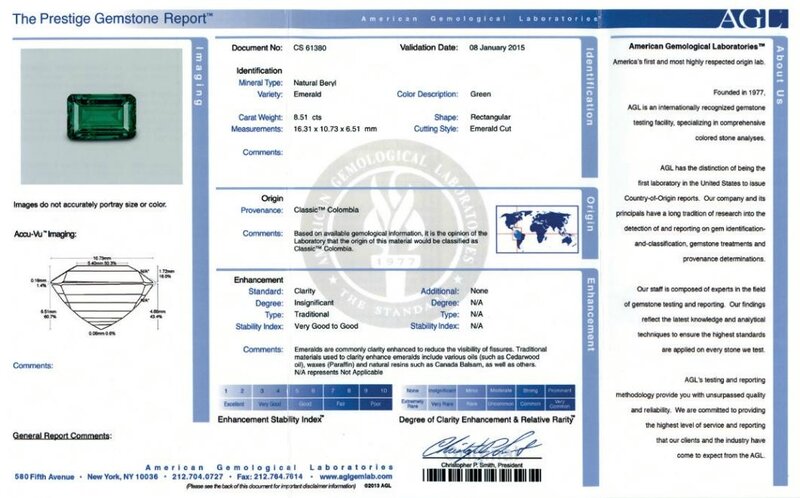Click 'American Gemological Laboratories' heading in About Us
Image resolution: width=800 pixels, height=498 pixels.
point(697,46)
